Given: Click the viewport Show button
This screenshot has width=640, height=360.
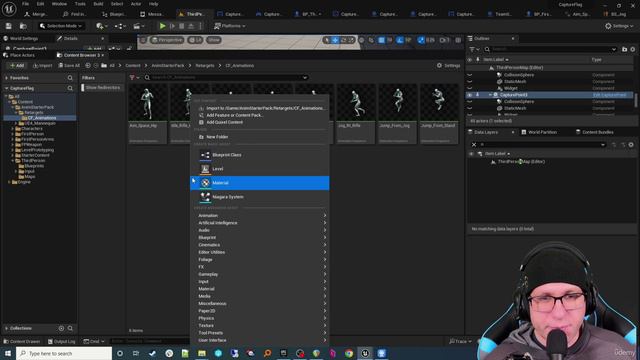Looking at the screenshot, I should pos(213,40).
